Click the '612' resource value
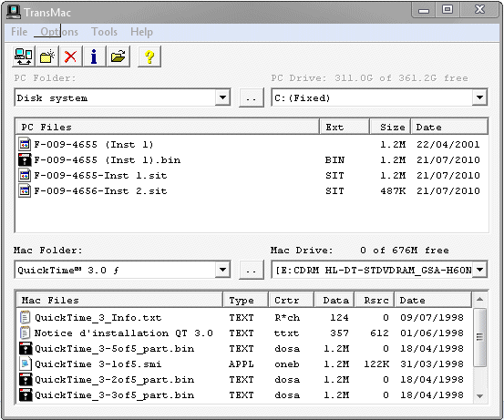Viewport: 504px width, 420px height. pyautogui.click(x=379, y=333)
